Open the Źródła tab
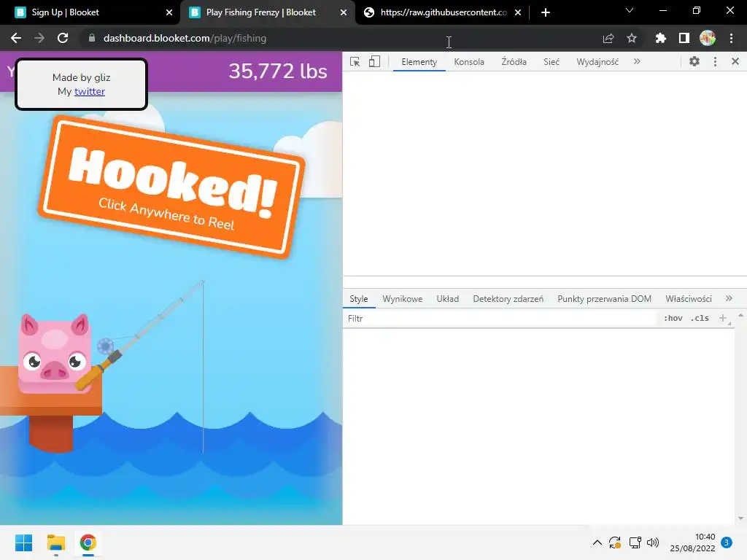 514,62
